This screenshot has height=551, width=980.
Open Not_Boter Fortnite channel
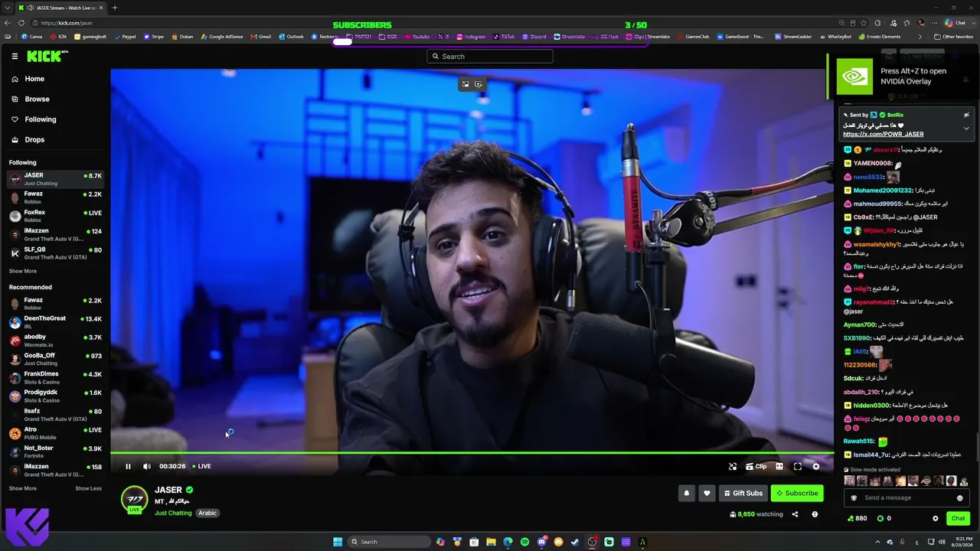tap(55, 452)
